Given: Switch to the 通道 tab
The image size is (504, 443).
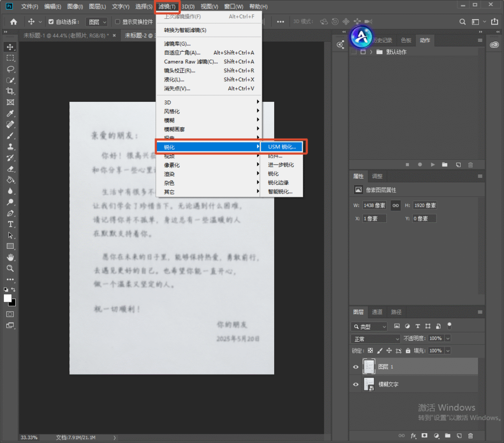Looking at the screenshot, I should point(377,312).
